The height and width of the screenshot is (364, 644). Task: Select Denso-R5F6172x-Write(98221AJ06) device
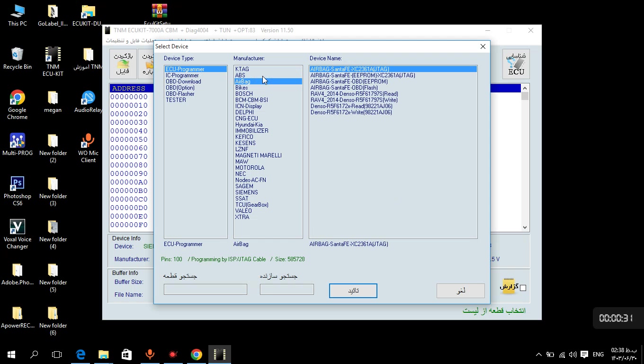click(393, 112)
